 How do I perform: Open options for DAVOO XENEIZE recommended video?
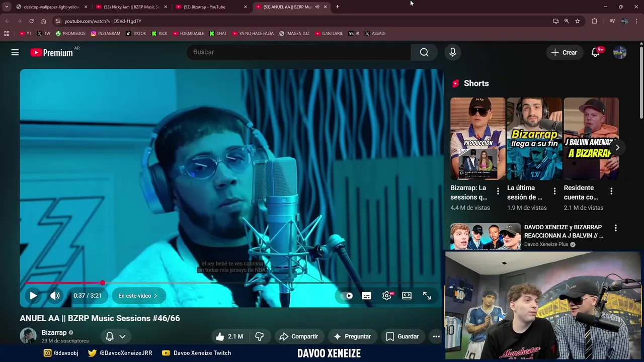(615, 228)
